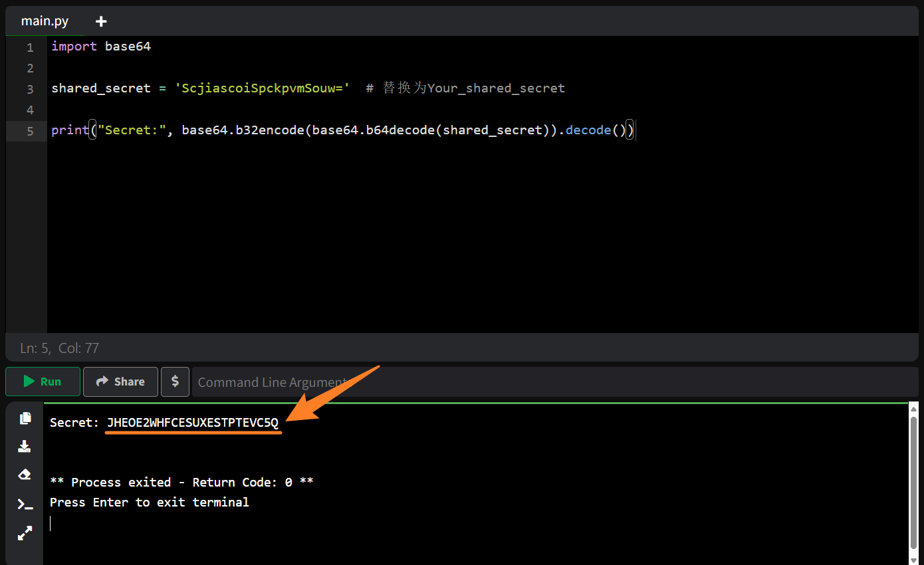This screenshot has width=924, height=565.
Task: Place cursor in the shared_secret string value
Action: click(262, 88)
